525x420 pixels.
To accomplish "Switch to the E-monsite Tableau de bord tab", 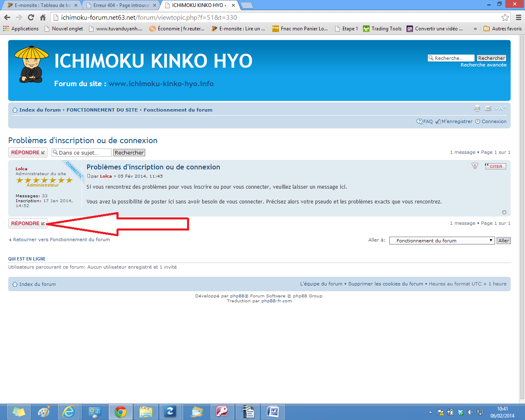I will tap(41, 5).
